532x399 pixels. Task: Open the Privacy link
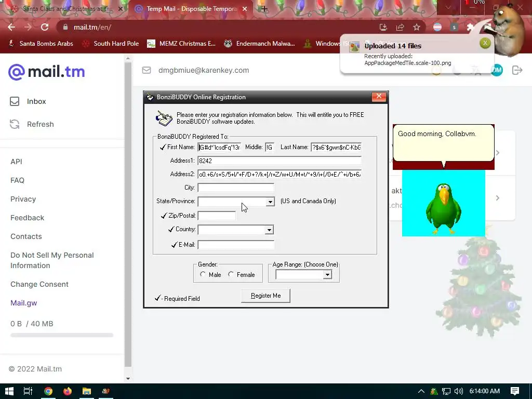(23, 199)
